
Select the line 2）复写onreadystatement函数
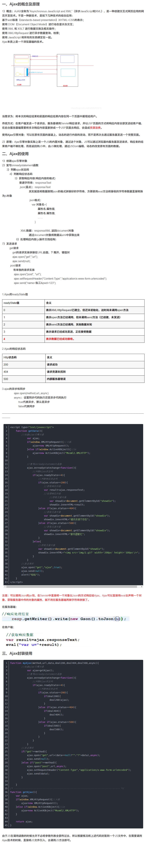(20, 165)
